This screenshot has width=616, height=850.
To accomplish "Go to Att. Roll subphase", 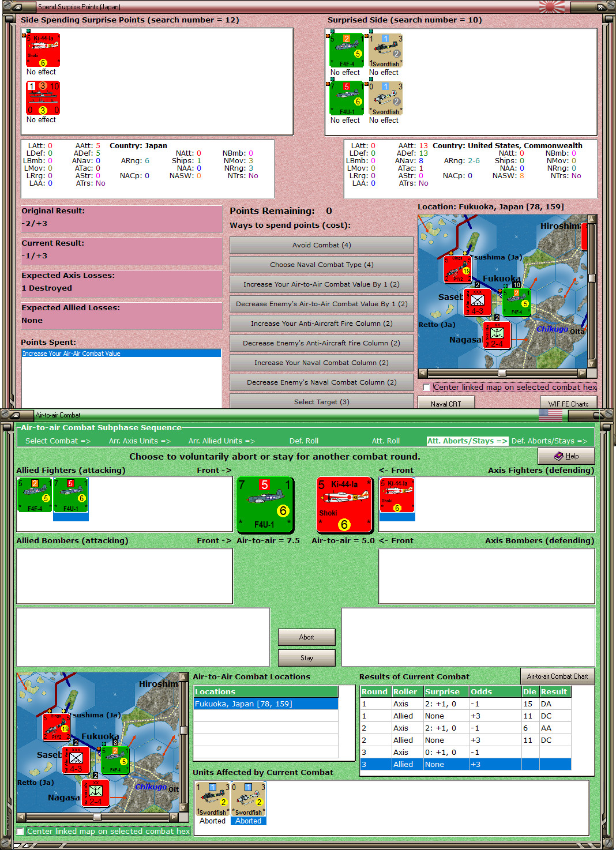I will [x=386, y=441].
